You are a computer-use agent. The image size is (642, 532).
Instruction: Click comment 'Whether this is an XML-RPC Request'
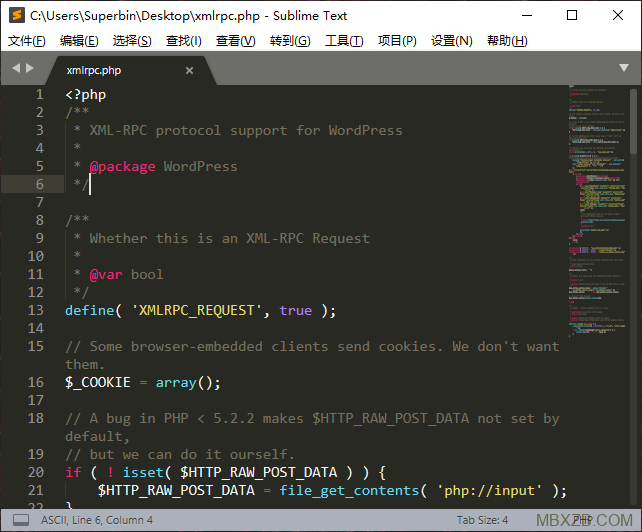pos(229,238)
